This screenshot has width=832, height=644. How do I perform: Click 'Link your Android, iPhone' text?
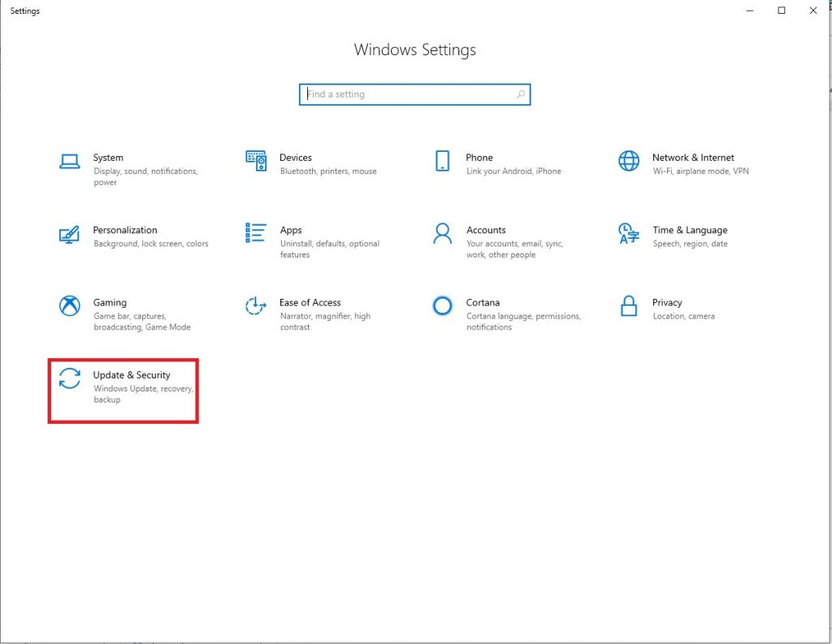coord(513,171)
